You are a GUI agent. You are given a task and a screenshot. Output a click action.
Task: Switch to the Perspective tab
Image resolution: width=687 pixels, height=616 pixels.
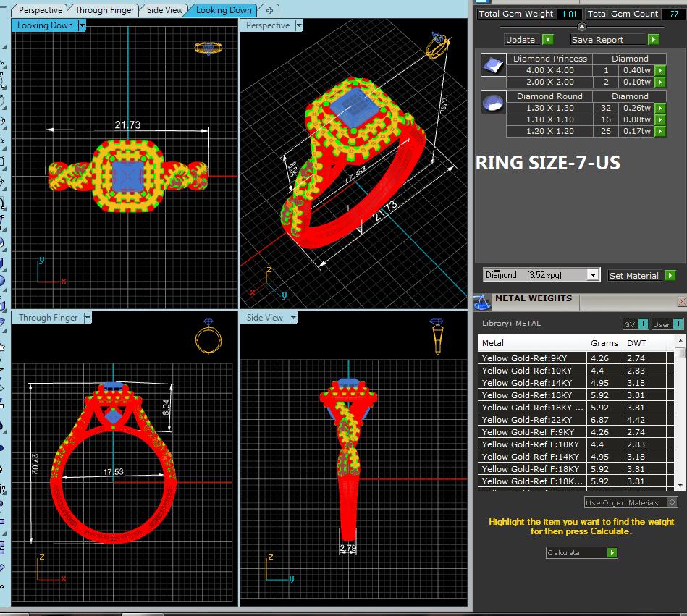tap(41, 10)
